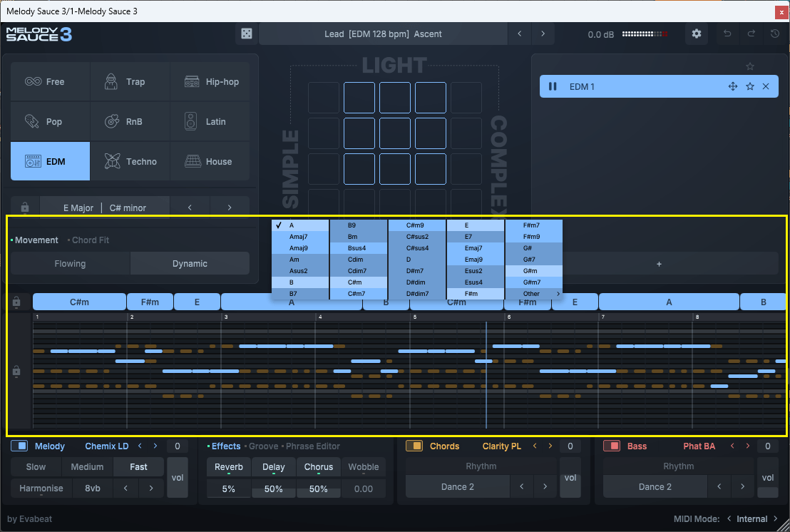This screenshot has width=790, height=532.
Task: Click the undo arrow icon
Action: click(727, 34)
